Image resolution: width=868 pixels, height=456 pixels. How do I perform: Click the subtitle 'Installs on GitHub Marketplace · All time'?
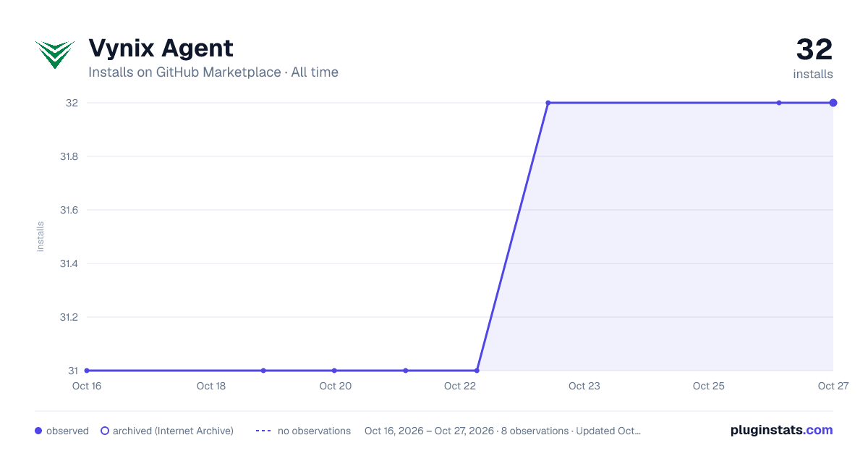pos(213,72)
